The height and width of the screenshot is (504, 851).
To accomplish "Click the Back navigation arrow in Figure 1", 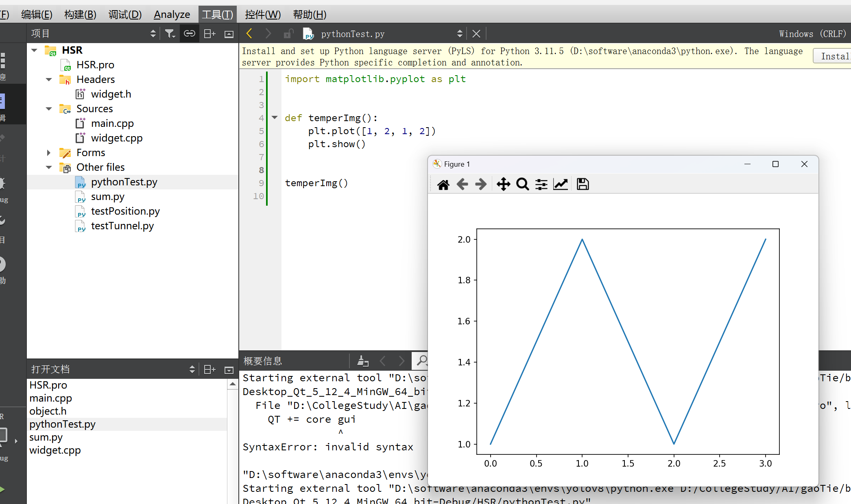I will click(462, 184).
